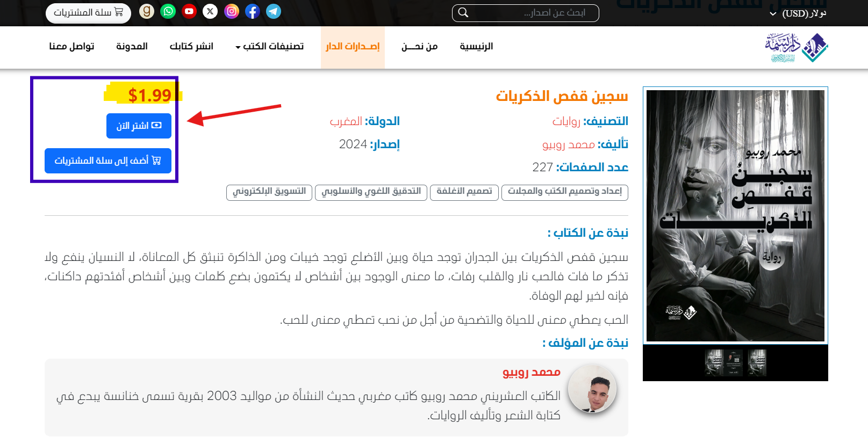Open author link محمد روبيو beside تأليف

[569, 144]
